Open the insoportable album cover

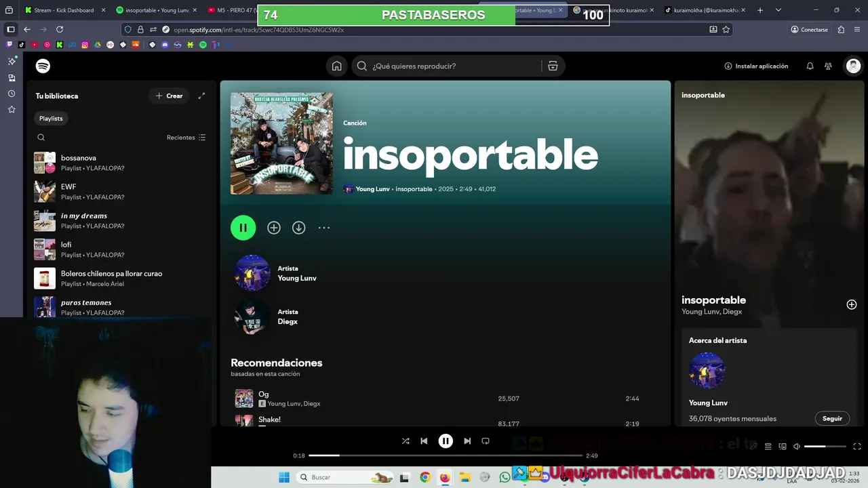click(281, 144)
